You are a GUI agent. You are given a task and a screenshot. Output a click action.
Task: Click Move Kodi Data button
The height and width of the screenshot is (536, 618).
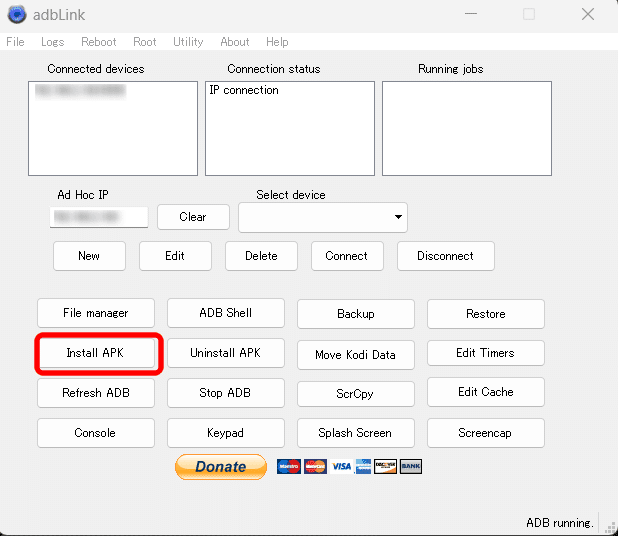[x=356, y=355]
